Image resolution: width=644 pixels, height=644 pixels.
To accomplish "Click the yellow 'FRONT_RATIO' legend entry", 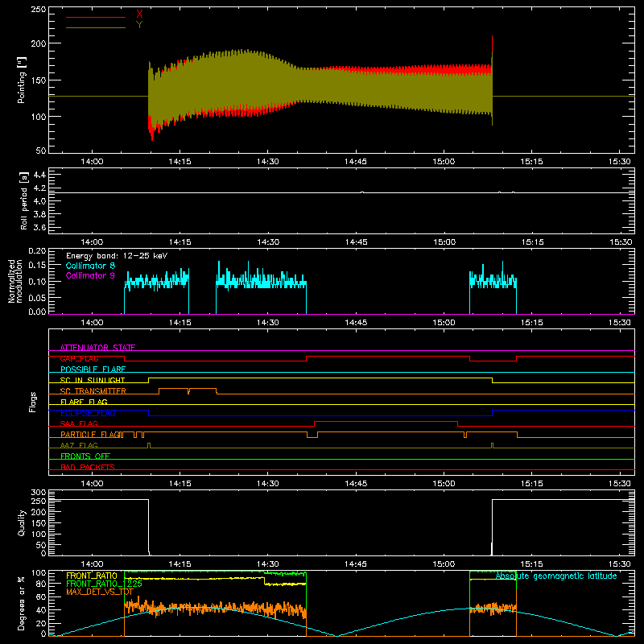I will [92, 576].
